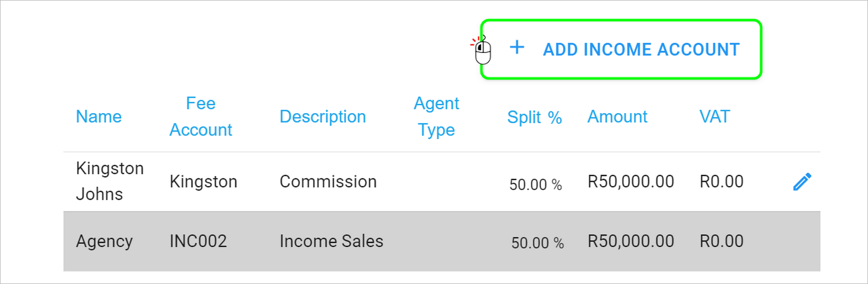Click the 50.00 % split in Kingston row
The height and width of the screenshot is (284, 868).
click(x=536, y=184)
